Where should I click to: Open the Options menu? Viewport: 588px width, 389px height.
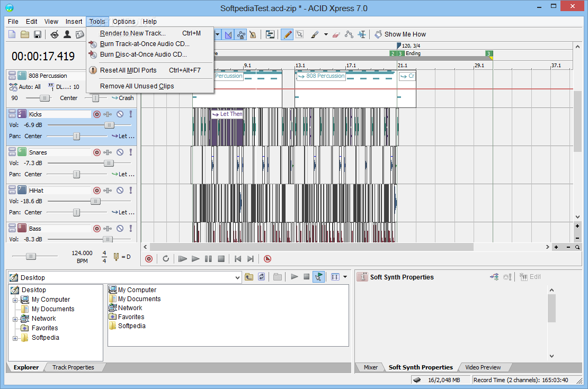(x=124, y=21)
